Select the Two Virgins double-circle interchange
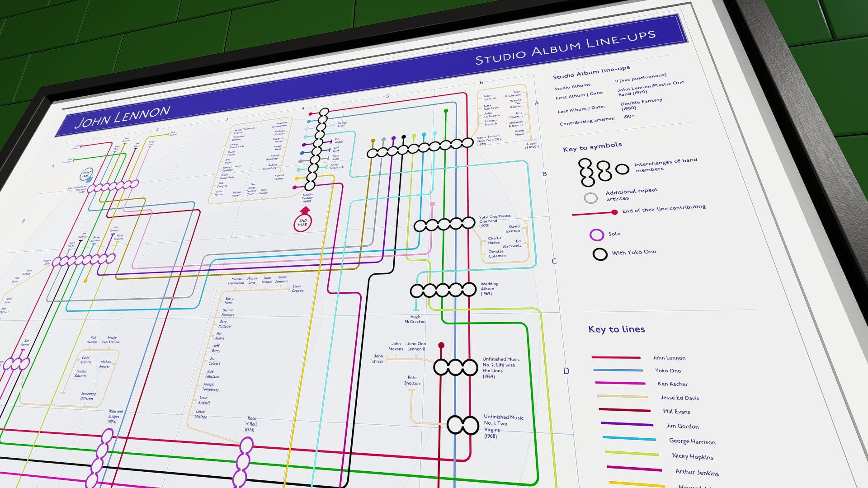Image resolution: width=868 pixels, height=488 pixels. [463, 425]
